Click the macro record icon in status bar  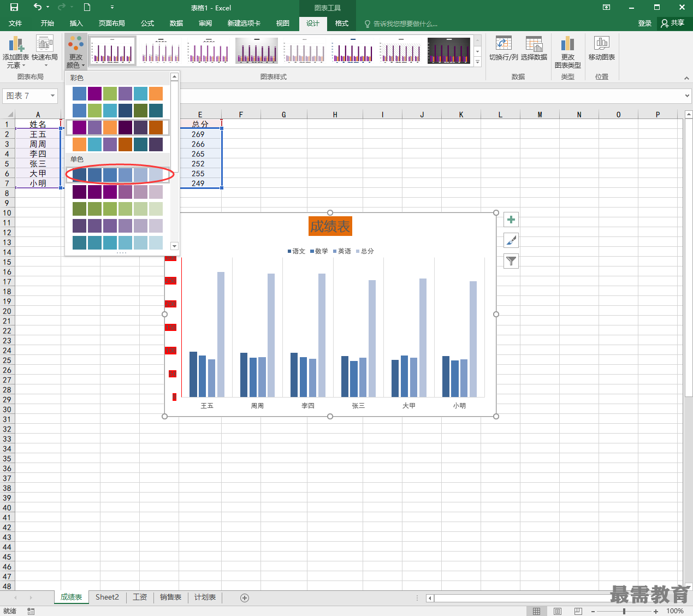31,611
